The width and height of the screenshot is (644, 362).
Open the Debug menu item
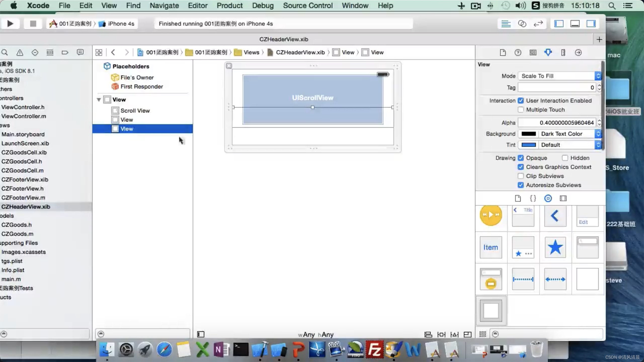click(x=263, y=5)
